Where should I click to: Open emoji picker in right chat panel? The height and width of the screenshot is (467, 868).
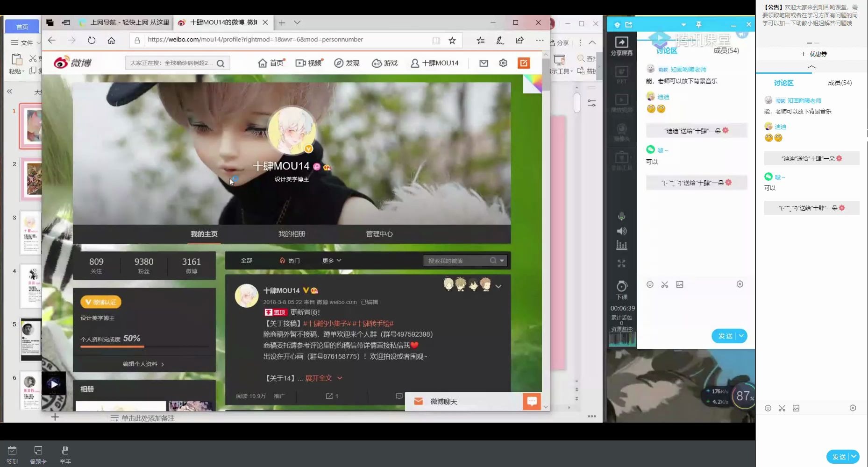(x=768, y=408)
